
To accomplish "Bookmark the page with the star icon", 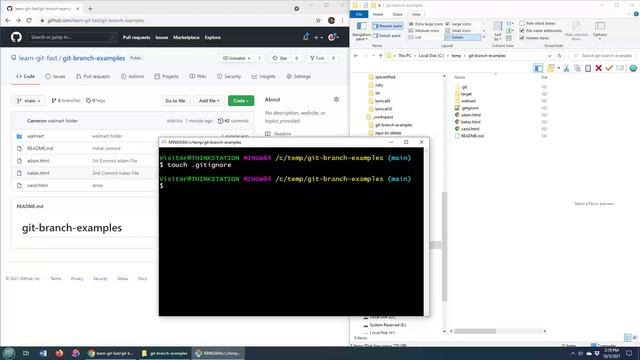I will (x=318, y=20).
